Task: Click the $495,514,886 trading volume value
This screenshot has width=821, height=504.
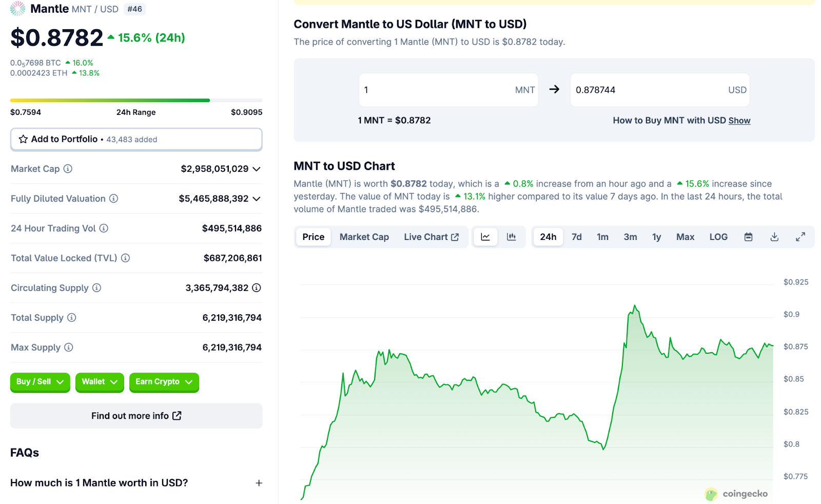Action: point(232,228)
